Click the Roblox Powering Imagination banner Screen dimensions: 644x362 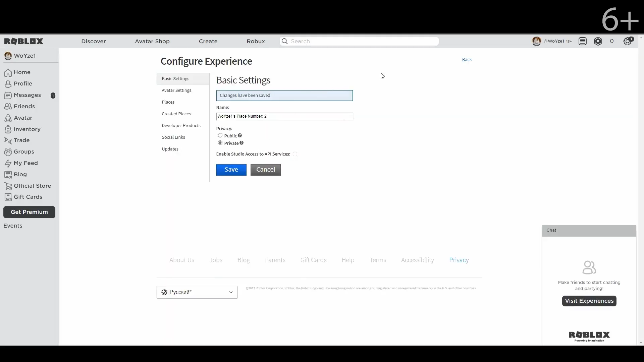(x=589, y=337)
